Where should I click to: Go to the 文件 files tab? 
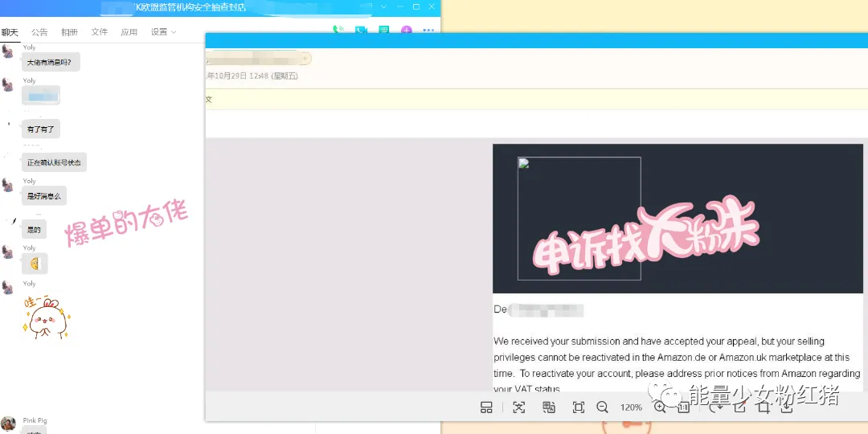pos(99,32)
